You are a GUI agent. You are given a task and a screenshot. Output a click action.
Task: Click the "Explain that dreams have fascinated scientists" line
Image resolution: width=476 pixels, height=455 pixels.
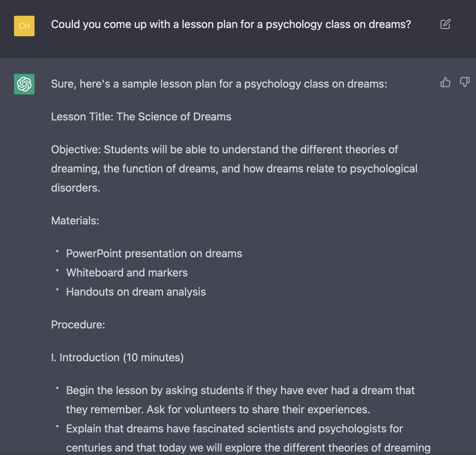point(235,429)
